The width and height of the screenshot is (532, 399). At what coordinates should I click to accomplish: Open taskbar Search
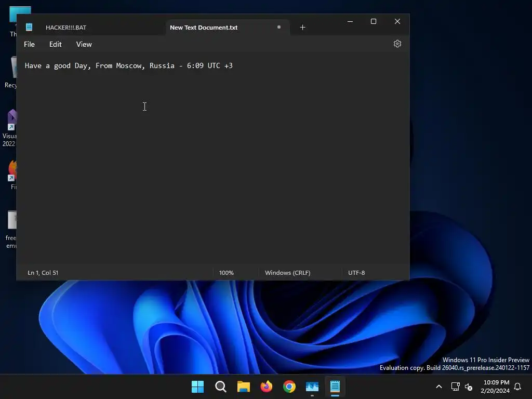click(x=220, y=387)
